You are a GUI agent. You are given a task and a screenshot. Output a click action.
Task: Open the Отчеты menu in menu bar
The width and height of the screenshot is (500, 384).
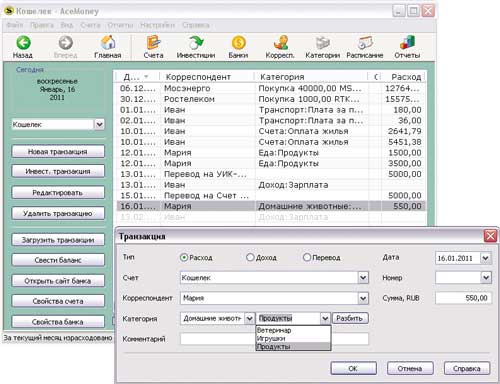(120, 25)
